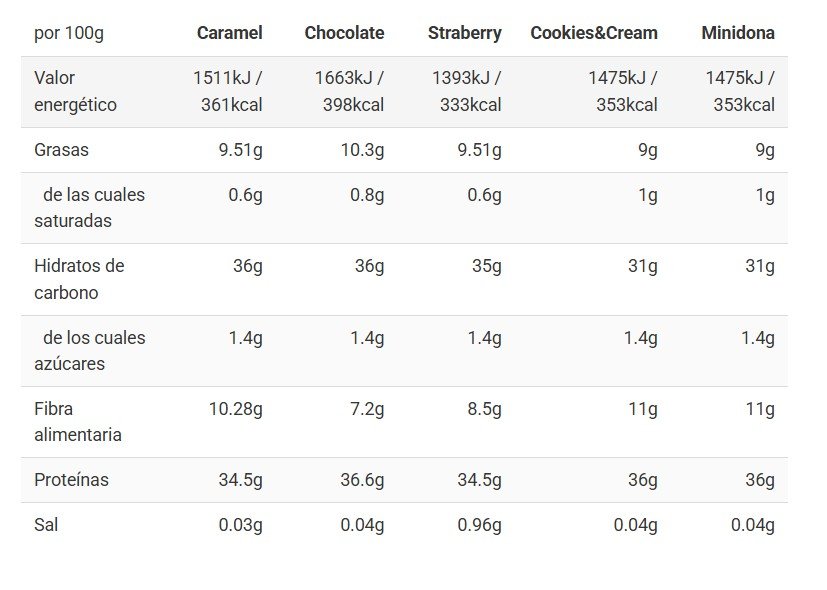The image size is (827, 590).
Task: Select the 10.28g fibra value for Caramel
Action: pyautogui.click(x=235, y=408)
